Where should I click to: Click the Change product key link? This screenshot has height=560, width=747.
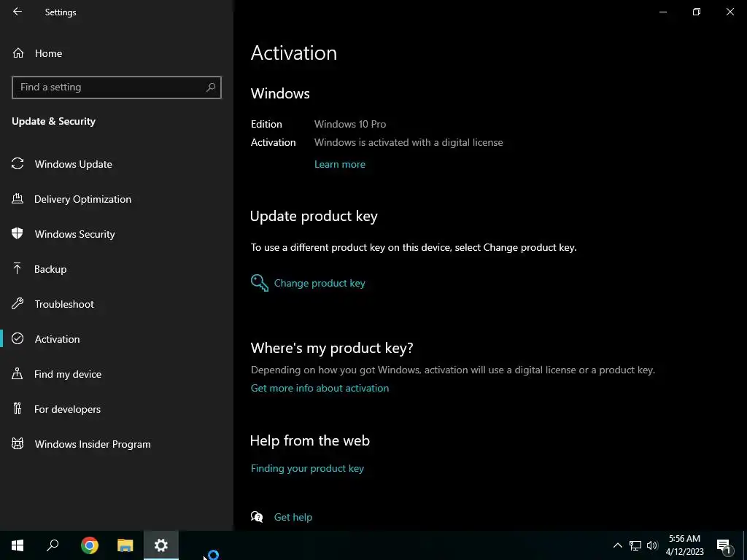pos(320,284)
